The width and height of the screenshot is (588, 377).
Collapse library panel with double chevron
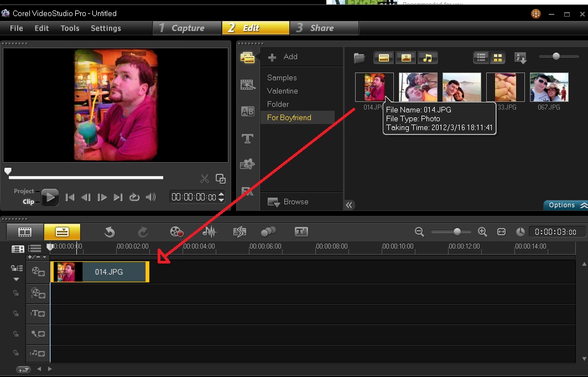click(x=349, y=205)
